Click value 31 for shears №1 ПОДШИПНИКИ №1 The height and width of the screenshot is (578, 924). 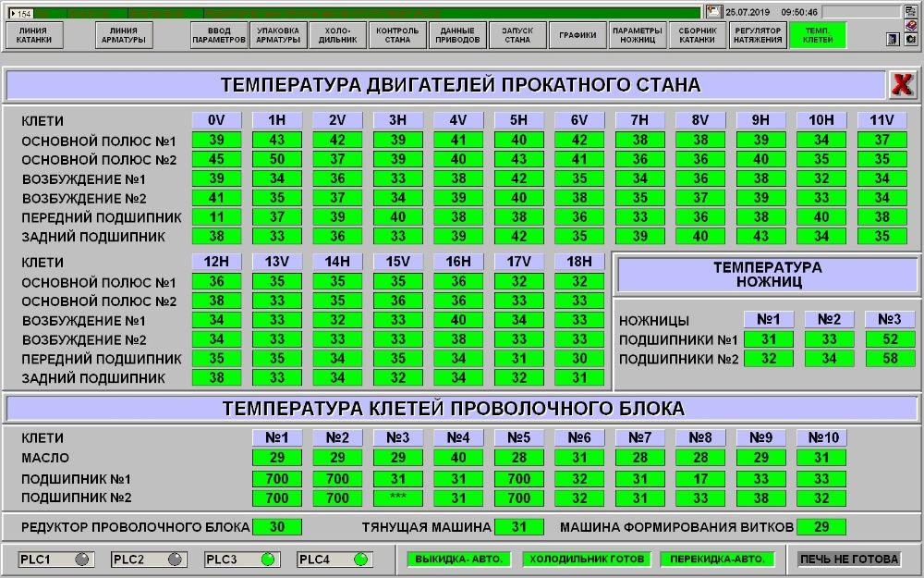(769, 339)
